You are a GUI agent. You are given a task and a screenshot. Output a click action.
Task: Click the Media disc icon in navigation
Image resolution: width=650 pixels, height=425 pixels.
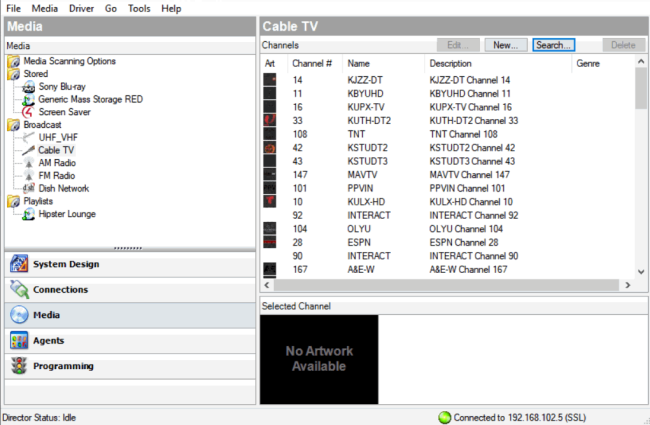[x=19, y=315]
